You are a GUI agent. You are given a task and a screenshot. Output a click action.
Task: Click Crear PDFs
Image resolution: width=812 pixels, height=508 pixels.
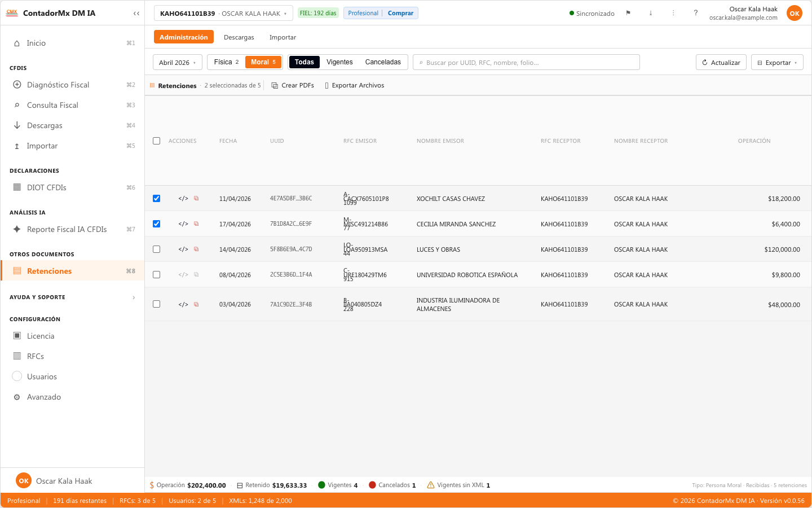[293, 85]
